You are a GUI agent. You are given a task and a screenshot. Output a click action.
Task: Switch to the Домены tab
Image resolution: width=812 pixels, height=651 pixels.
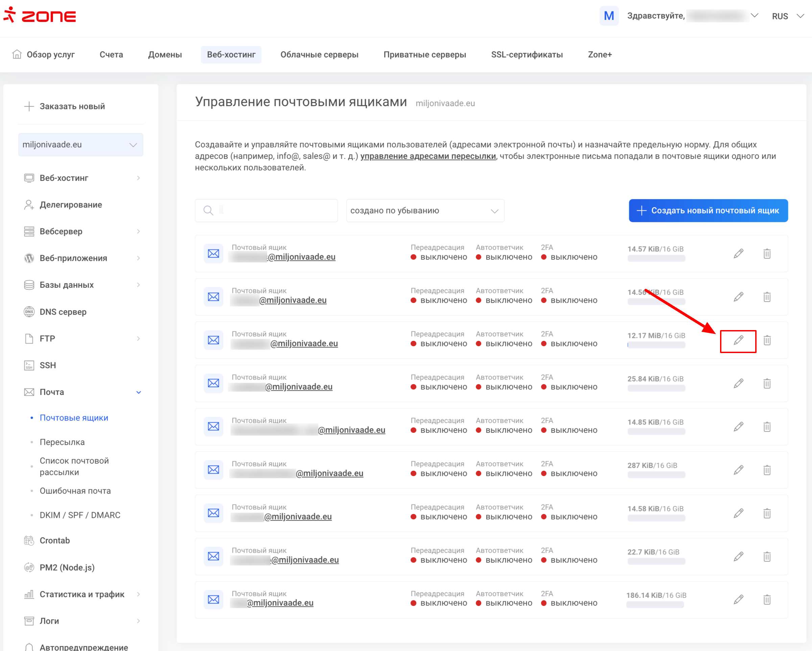(x=165, y=55)
